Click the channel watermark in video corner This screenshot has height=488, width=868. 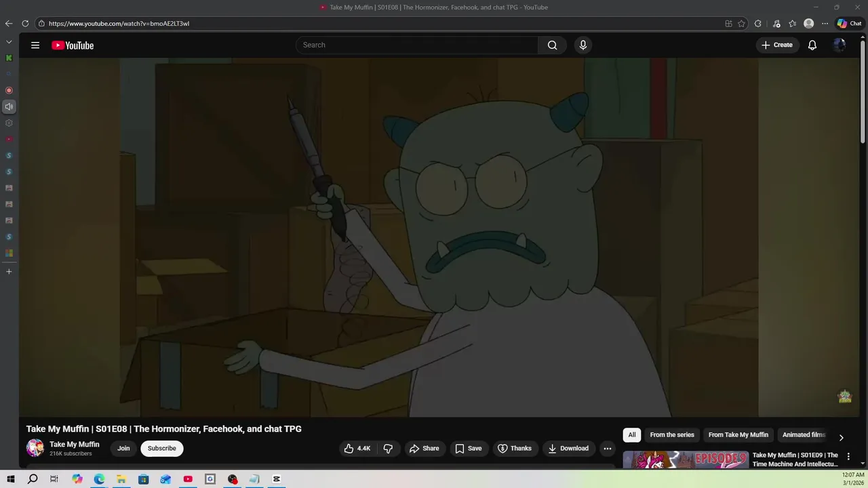point(844,396)
